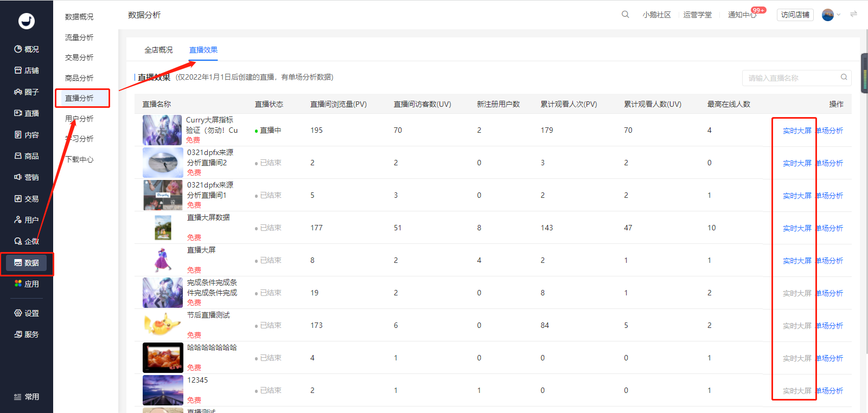The image size is (868, 413).
Task: Go to the 圈子 community sidebar item
Action: pyautogui.click(x=26, y=92)
